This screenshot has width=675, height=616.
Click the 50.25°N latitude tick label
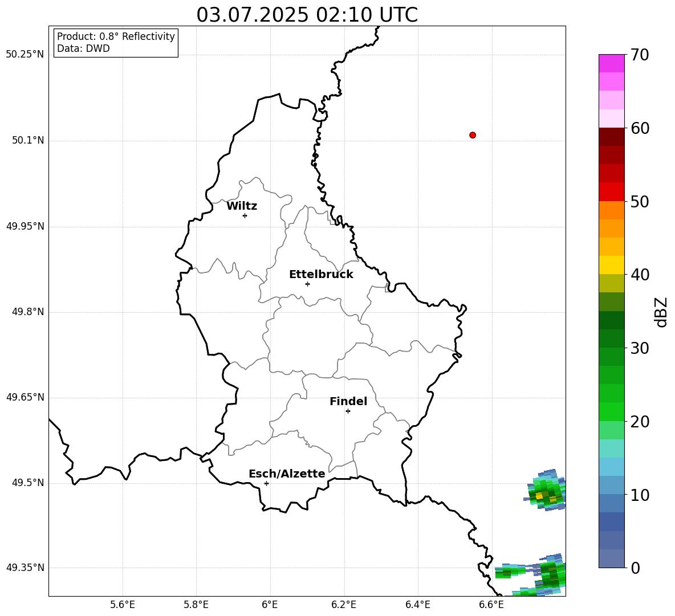[25, 55]
